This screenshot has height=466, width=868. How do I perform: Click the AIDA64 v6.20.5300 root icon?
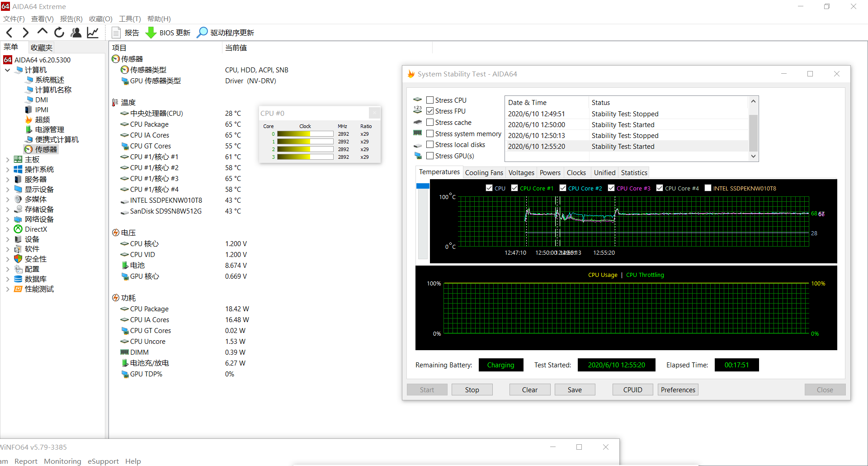coord(8,60)
